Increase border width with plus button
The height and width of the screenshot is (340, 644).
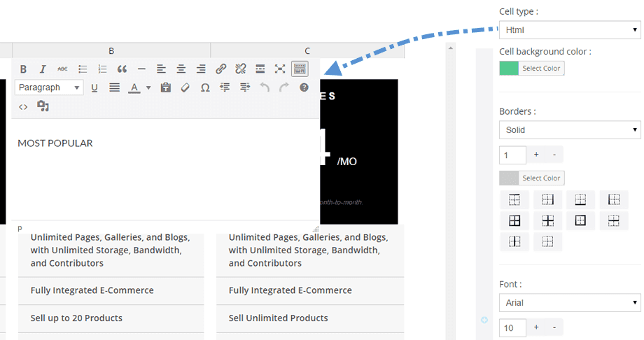[536, 155]
